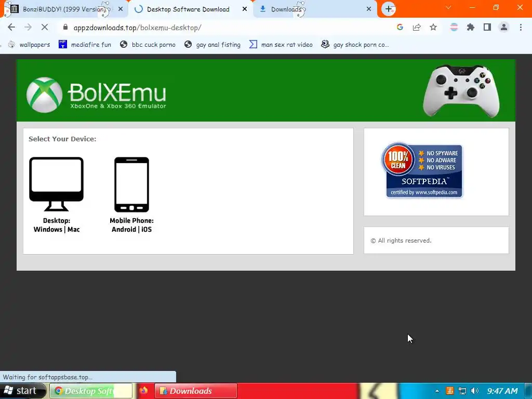
Task: Close the Downloads tab
Action: (x=369, y=9)
